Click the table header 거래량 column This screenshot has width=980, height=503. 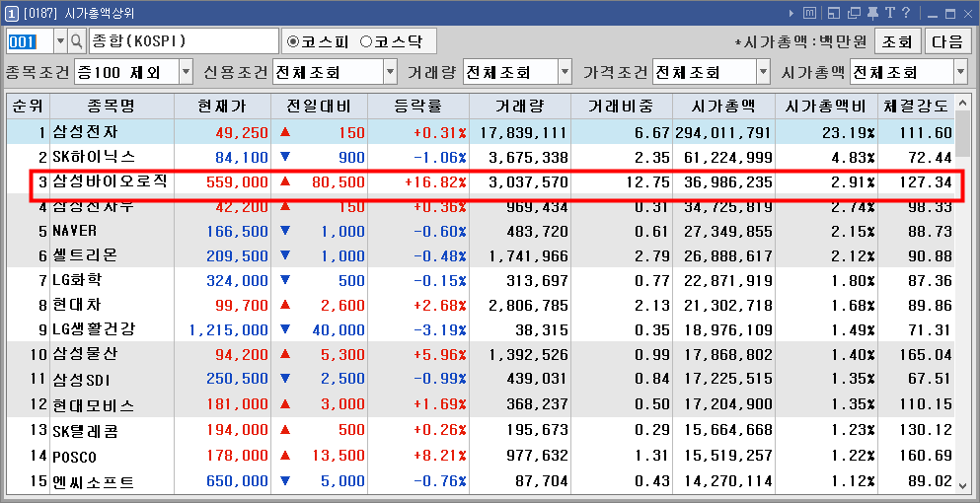519,107
